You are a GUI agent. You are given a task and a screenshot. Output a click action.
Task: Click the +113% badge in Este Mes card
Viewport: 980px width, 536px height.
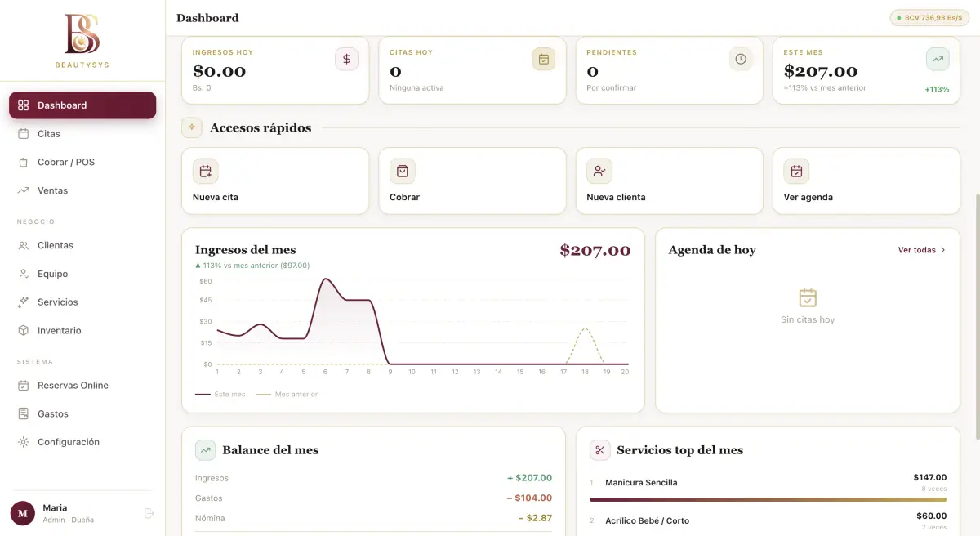(x=937, y=90)
